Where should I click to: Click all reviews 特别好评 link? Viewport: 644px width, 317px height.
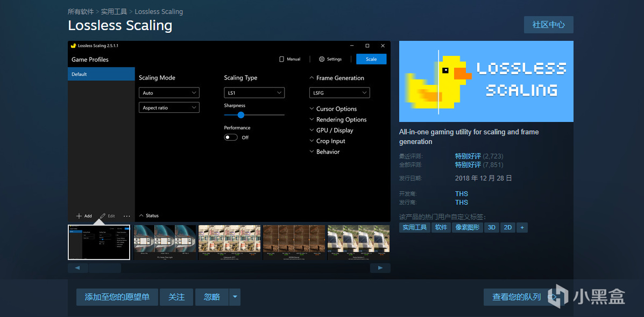pos(468,165)
